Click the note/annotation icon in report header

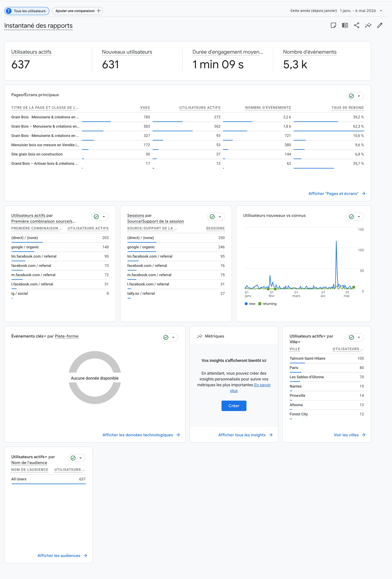(x=333, y=25)
